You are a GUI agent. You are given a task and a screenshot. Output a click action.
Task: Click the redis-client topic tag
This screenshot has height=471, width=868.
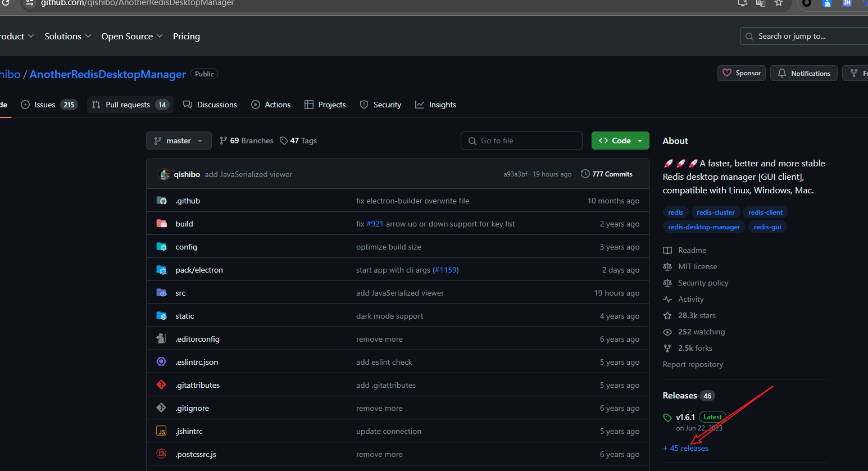pos(765,212)
